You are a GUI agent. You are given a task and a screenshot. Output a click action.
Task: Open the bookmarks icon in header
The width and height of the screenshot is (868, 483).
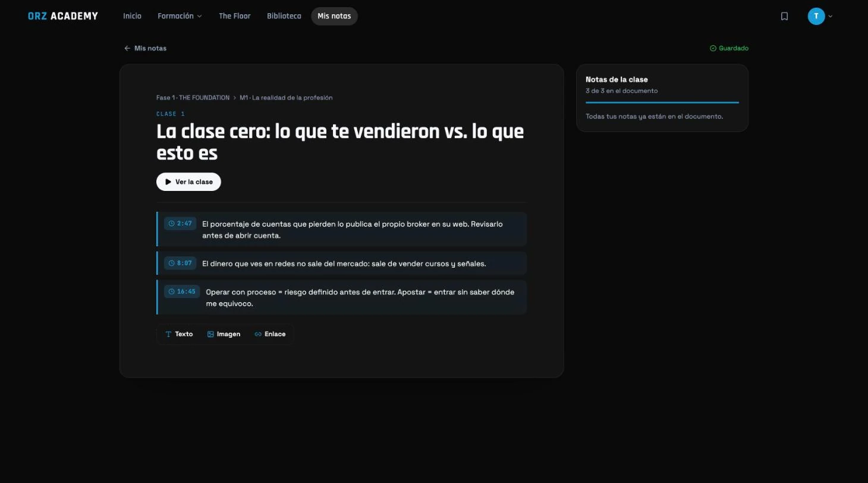(784, 17)
